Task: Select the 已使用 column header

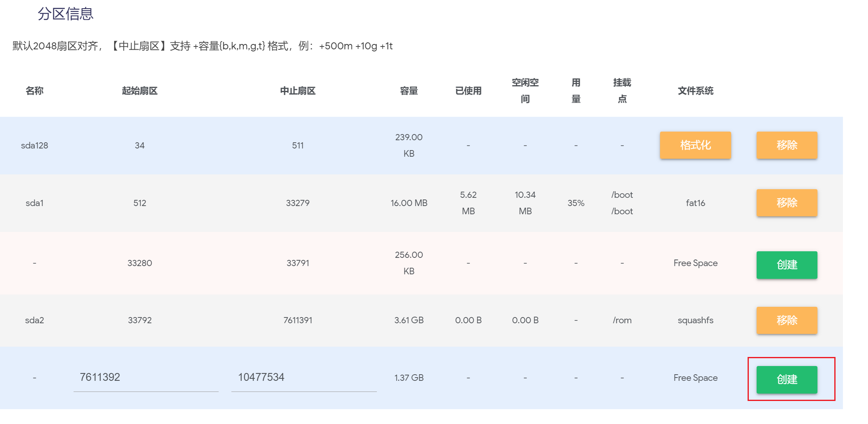Action: coord(468,91)
